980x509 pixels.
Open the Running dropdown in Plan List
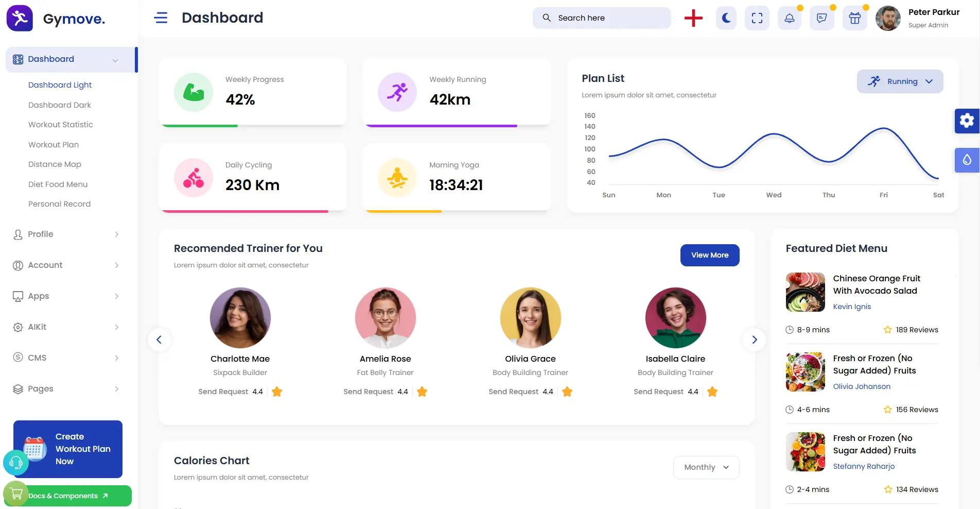[x=900, y=81]
